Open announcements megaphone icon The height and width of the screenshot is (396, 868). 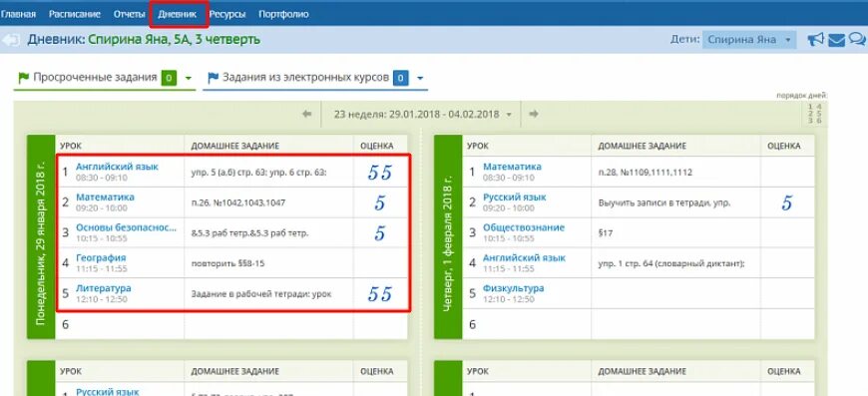[815, 40]
